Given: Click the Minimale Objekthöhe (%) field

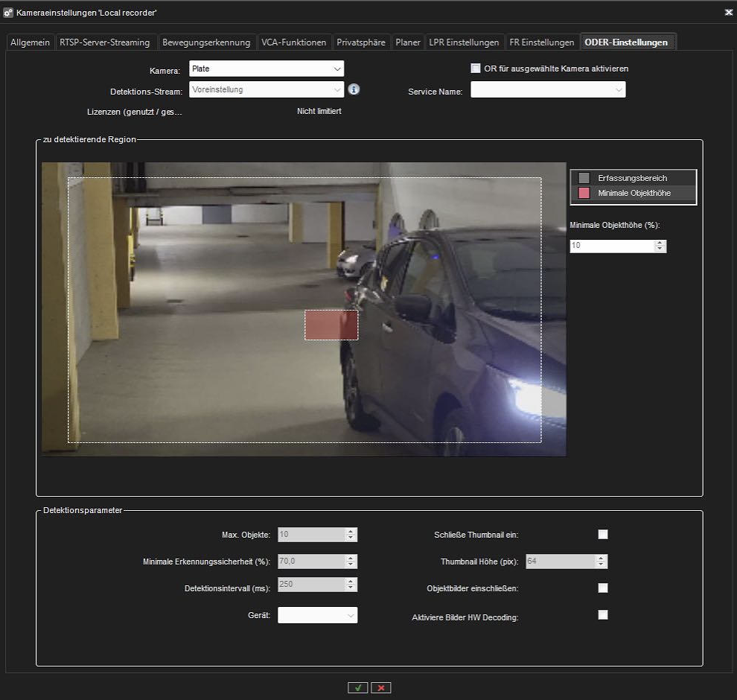Looking at the screenshot, I should 612,246.
